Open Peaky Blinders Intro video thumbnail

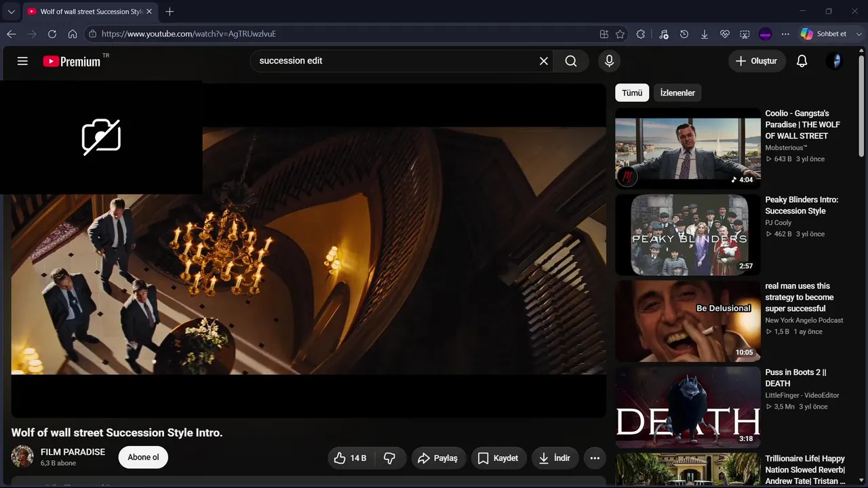[x=688, y=235]
